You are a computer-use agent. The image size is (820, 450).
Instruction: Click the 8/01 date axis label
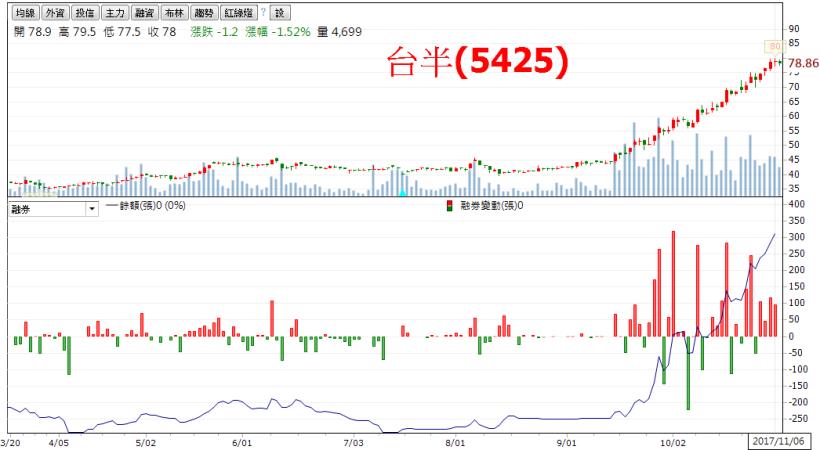pyautogui.click(x=455, y=443)
